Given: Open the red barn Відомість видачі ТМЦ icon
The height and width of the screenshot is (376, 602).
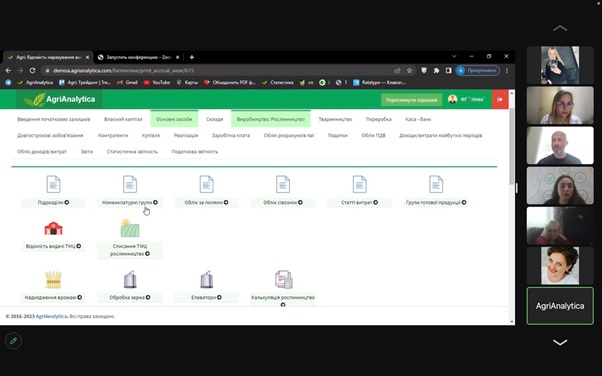Looking at the screenshot, I should click(x=53, y=228).
